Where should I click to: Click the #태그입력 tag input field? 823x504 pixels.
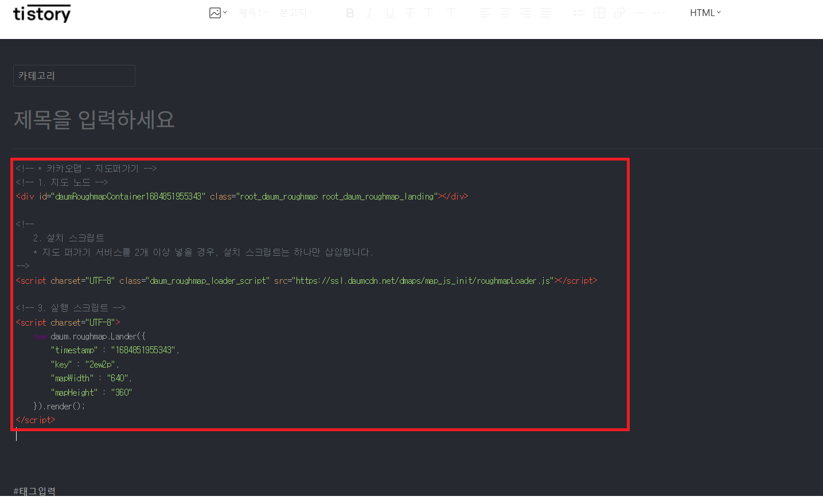pos(34,491)
